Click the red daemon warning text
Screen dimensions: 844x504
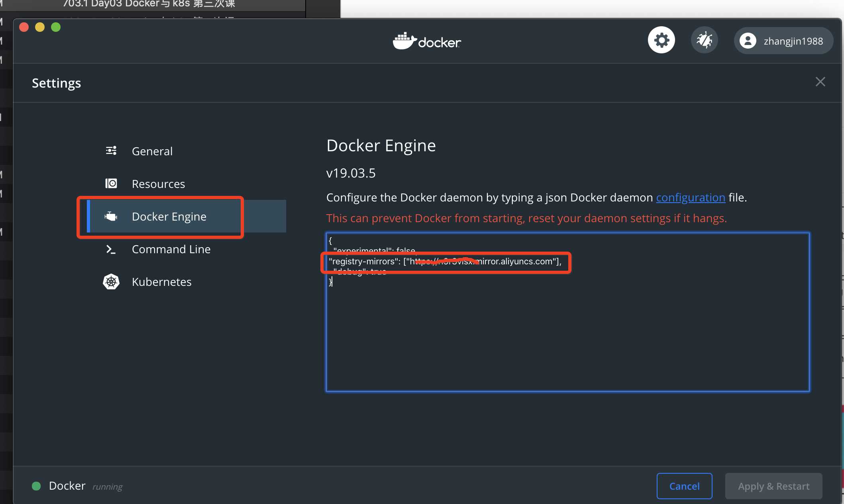coord(526,218)
